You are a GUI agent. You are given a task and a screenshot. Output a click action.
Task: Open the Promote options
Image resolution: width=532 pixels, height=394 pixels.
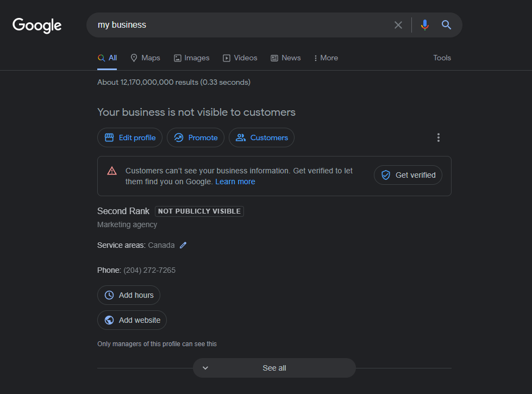pos(195,137)
